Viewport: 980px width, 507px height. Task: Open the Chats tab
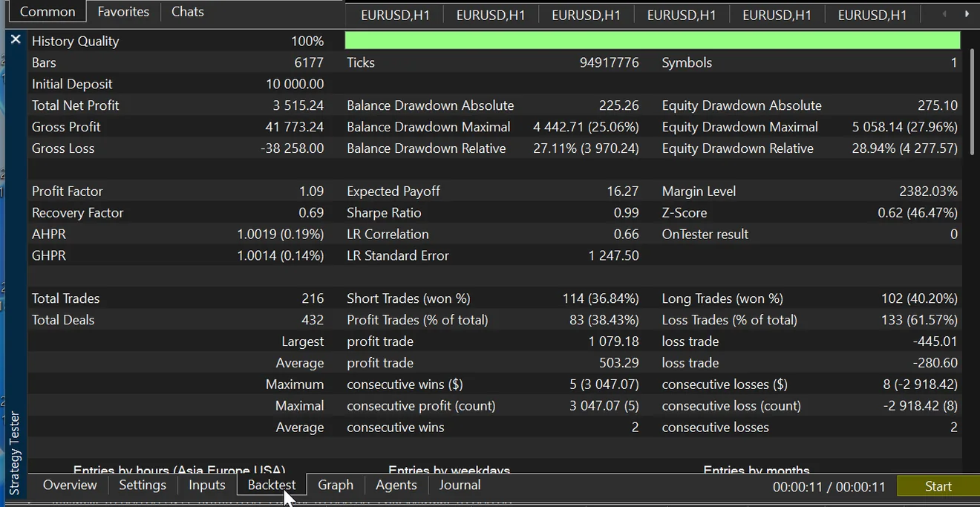(x=188, y=11)
